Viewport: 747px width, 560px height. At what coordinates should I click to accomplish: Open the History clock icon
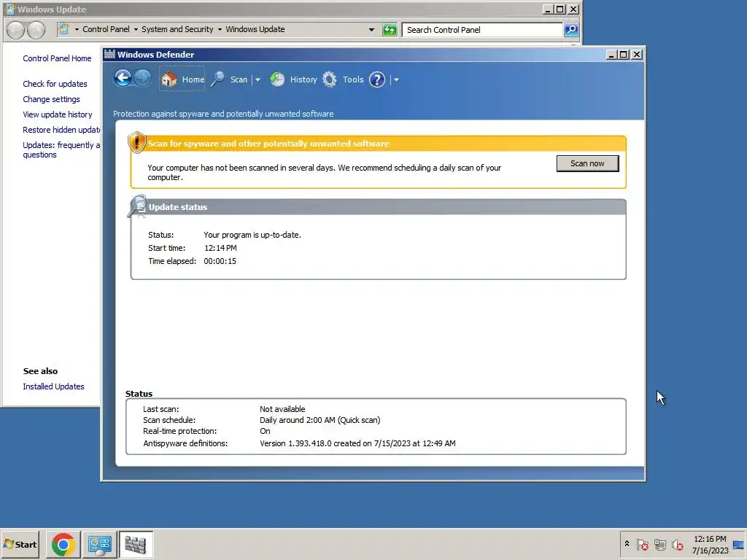click(x=277, y=79)
